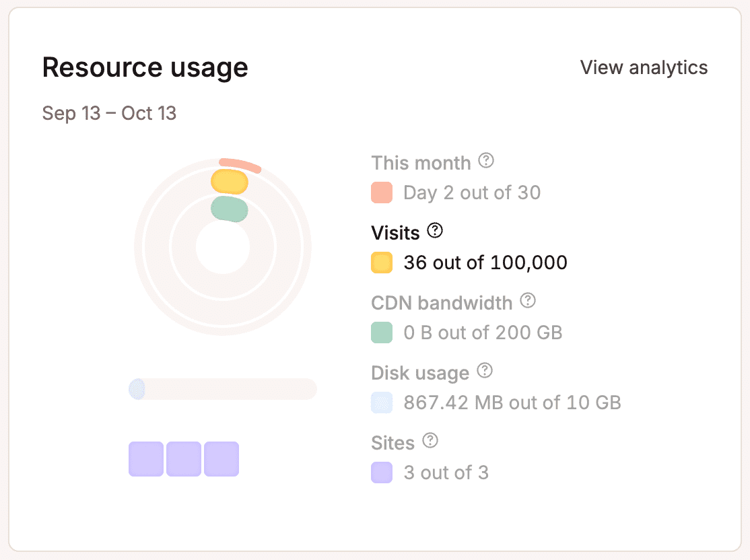Click the third purple site square

point(221,459)
